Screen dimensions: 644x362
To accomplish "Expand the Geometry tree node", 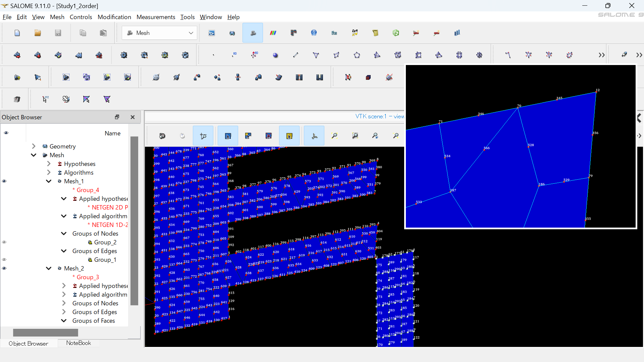I will pyautogui.click(x=34, y=146).
